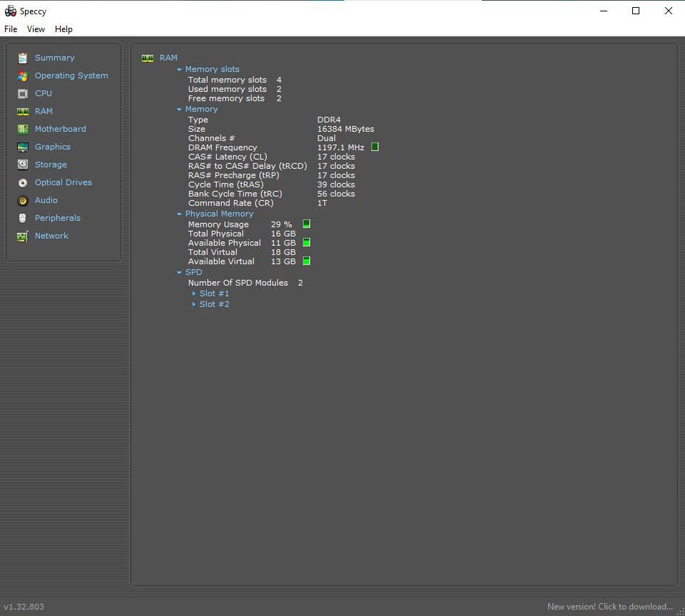The width and height of the screenshot is (685, 616).
Task: Expand Slot #2 SPD details
Action: click(194, 304)
